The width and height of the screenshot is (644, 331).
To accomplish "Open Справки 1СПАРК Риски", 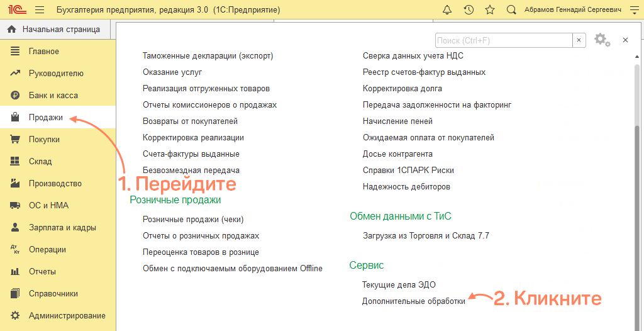I will pyautogui.click(x=408, y=171).
